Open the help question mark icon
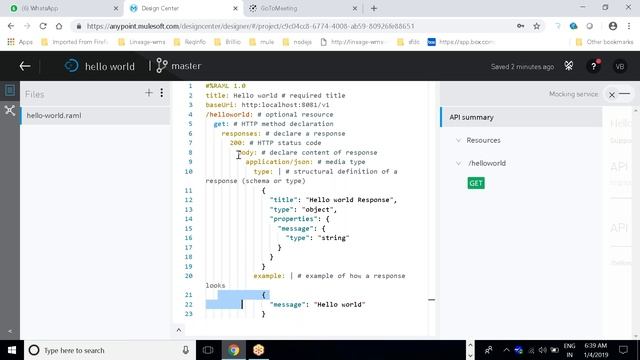 pos(593,67)
